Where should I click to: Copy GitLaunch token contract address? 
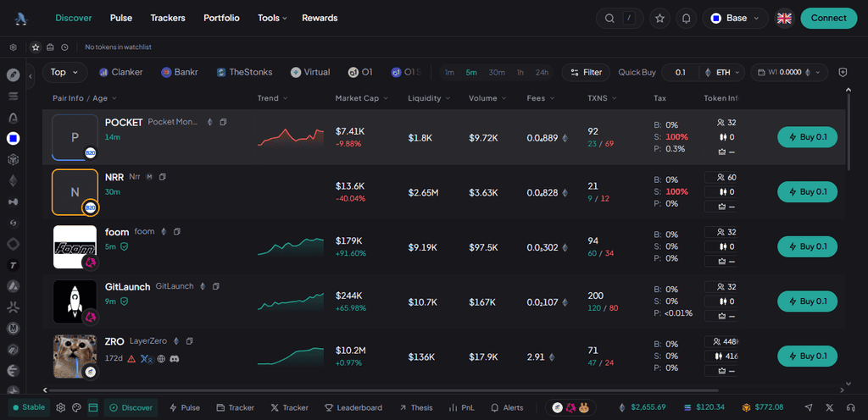216,286
